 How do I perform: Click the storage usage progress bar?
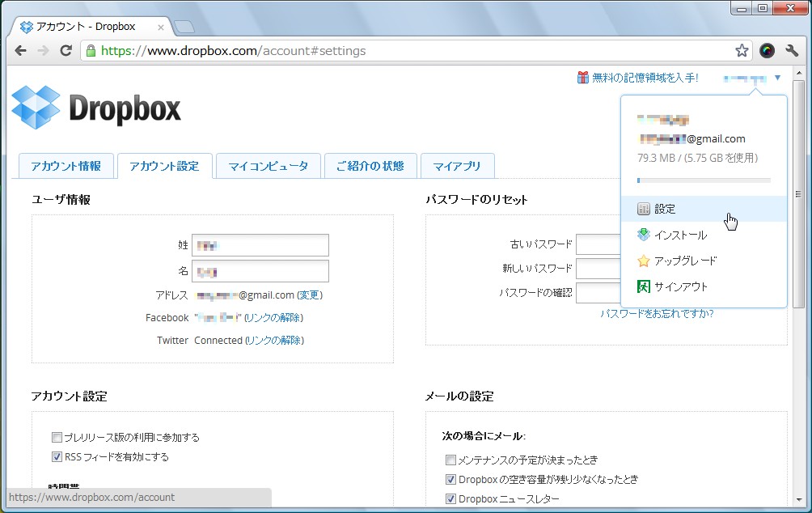pos(704,180)
